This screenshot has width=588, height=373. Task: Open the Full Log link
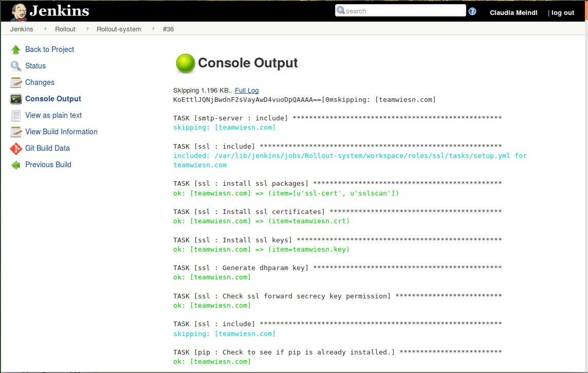[246, 90]
